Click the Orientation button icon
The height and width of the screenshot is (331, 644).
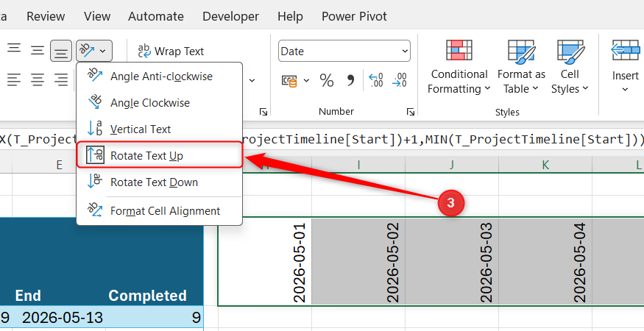(86, 51)
